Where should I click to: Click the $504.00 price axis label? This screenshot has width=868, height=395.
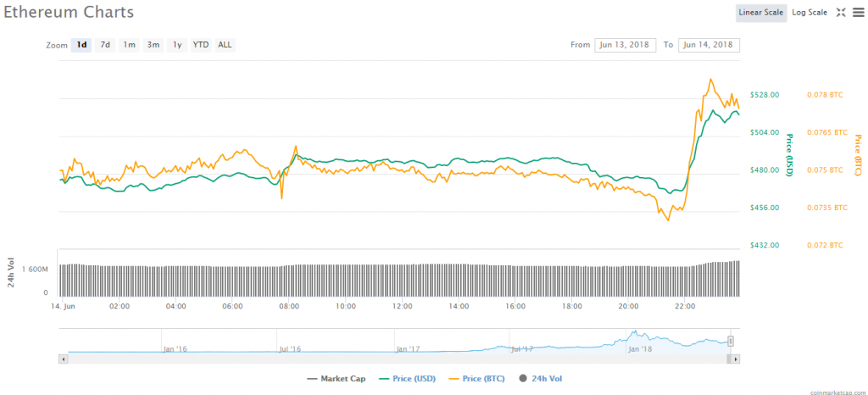point(765,133)
